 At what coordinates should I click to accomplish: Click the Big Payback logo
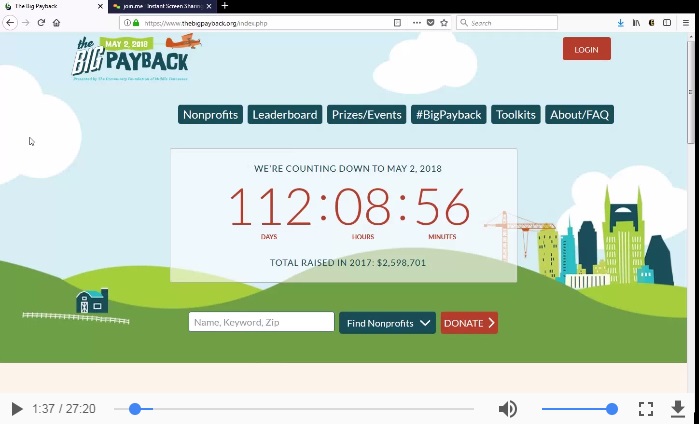tap(136, 58)
